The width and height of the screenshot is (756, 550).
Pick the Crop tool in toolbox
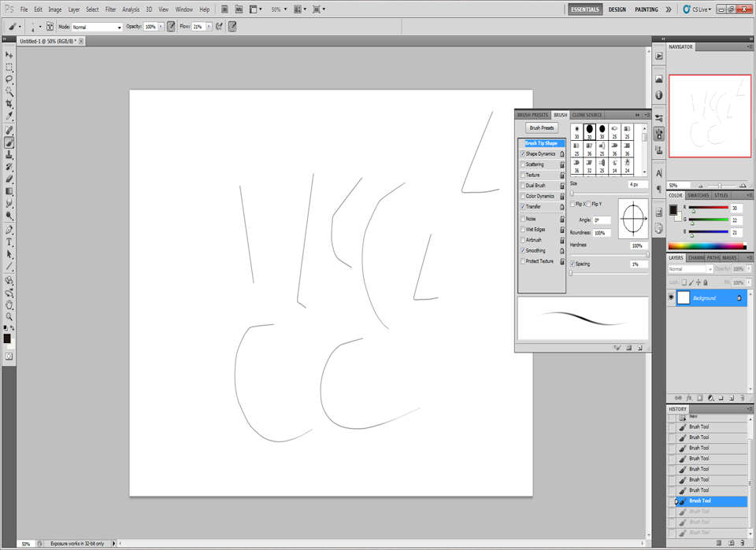9,105
